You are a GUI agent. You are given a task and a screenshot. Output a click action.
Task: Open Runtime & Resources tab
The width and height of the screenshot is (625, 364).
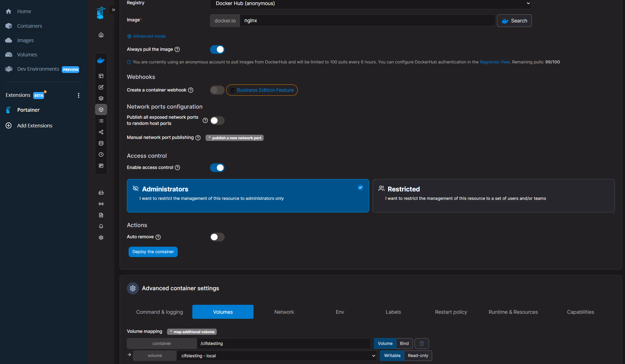point(513,312)
